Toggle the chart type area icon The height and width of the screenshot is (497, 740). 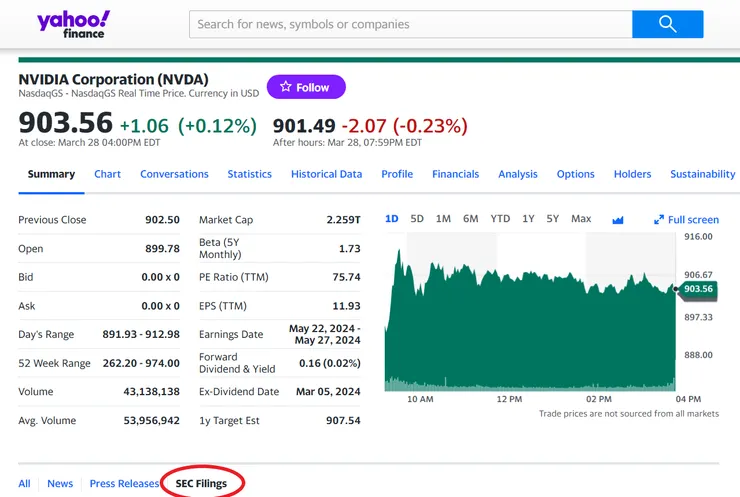(x=618, y=220)
